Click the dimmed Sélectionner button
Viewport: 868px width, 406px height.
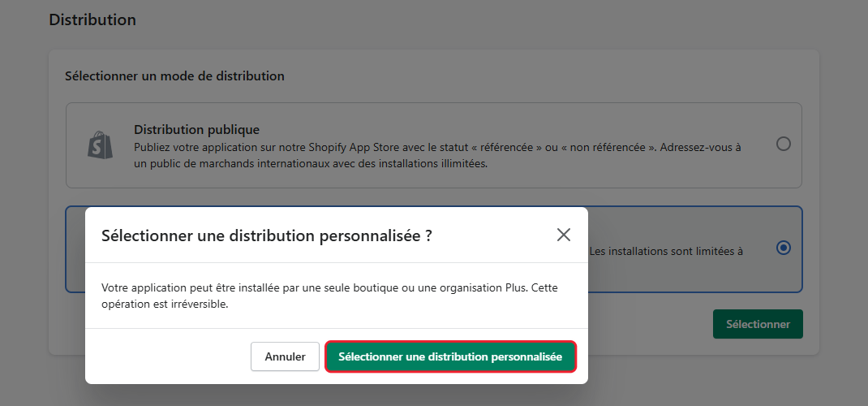758,324
